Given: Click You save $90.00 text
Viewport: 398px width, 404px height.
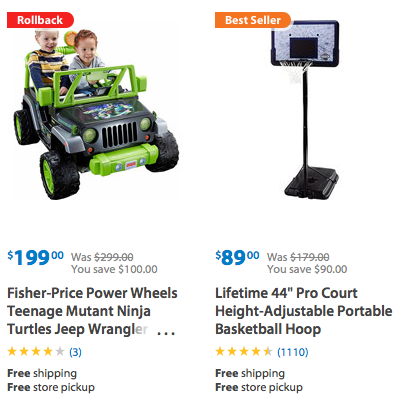Looking at the screenshot, I should pyautogui.click(x=307, y=269).
